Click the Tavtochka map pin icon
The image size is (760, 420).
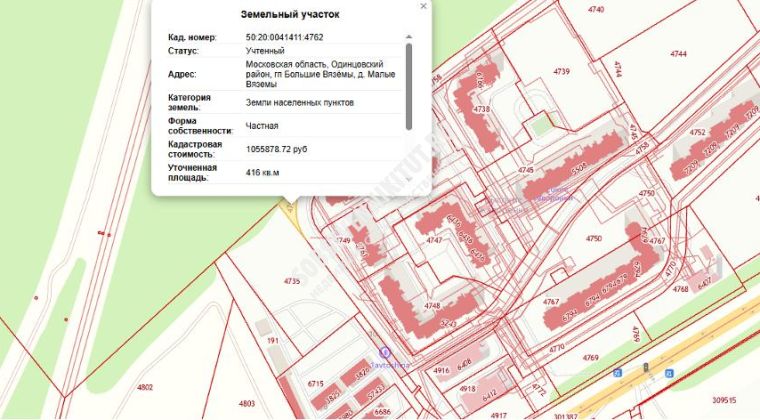coord(385,352)
